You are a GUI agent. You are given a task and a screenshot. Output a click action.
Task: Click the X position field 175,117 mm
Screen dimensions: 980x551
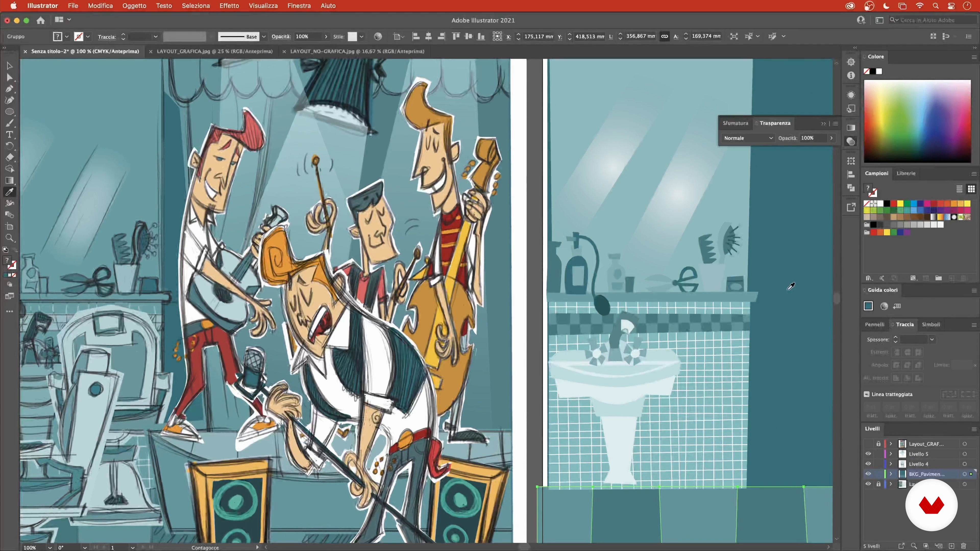point(538,36)
